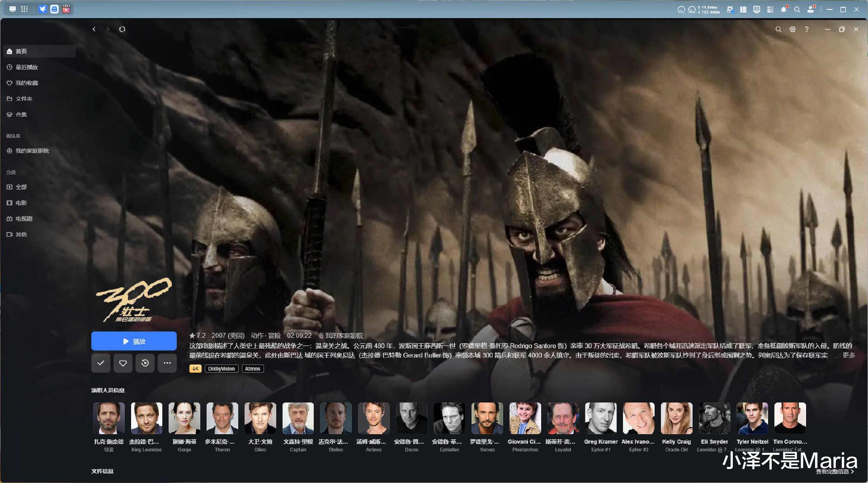Open 查看完整信息 for full file info

pyautogui.click(x=835, y=471)
